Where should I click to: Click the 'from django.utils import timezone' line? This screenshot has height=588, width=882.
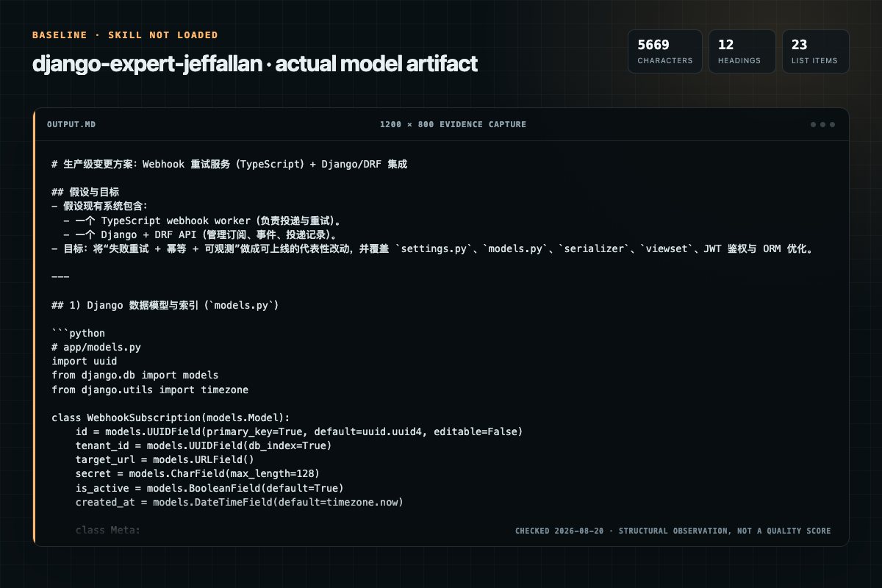click(150, 390)
